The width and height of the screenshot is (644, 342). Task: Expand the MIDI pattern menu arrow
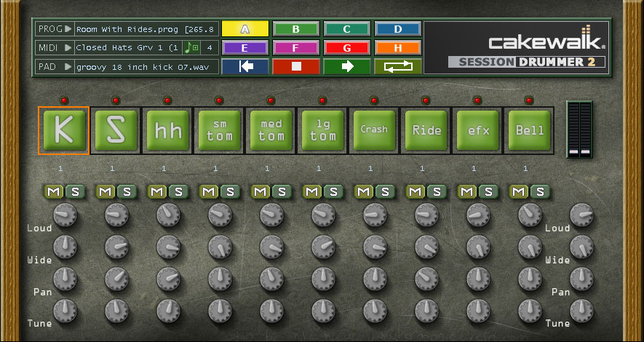pyautogui.click(x=68, y=48)
